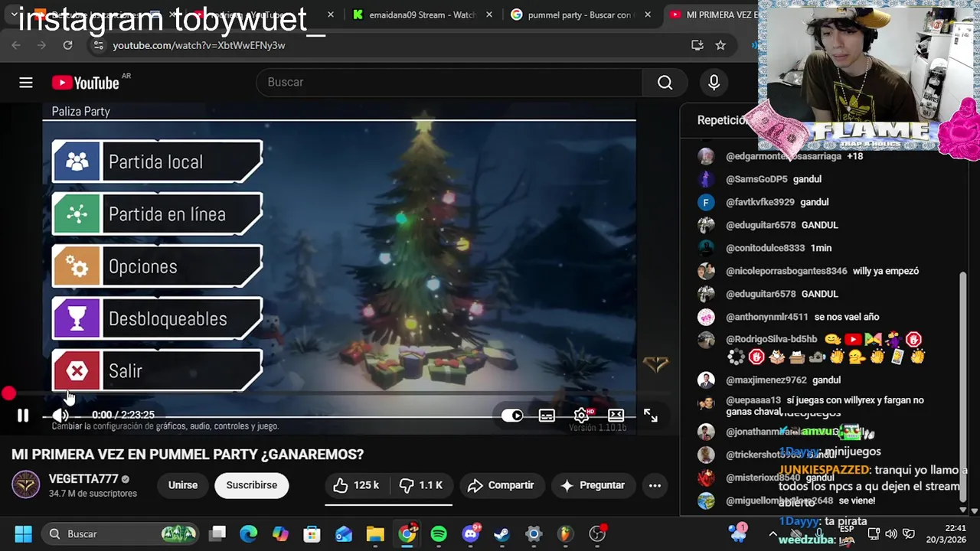Go back in the browser
This screenshot has width=980, height=551.
(16, 45)
